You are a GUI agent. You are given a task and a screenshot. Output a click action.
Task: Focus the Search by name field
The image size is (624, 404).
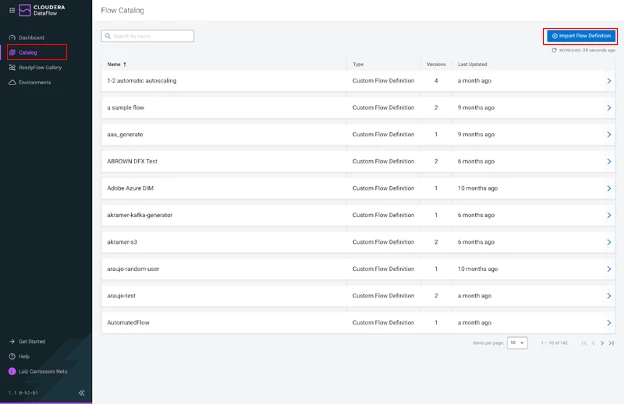point(148,36)
